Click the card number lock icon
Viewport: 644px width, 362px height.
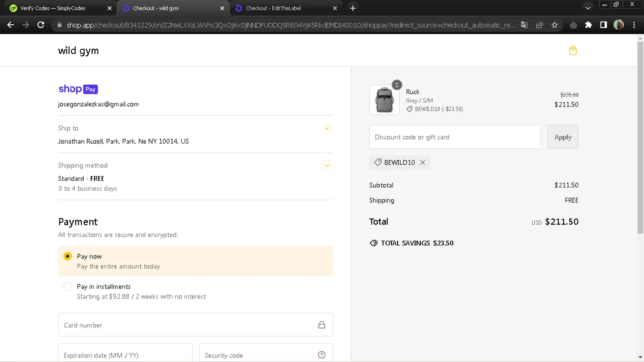click(x=322, y=325)
